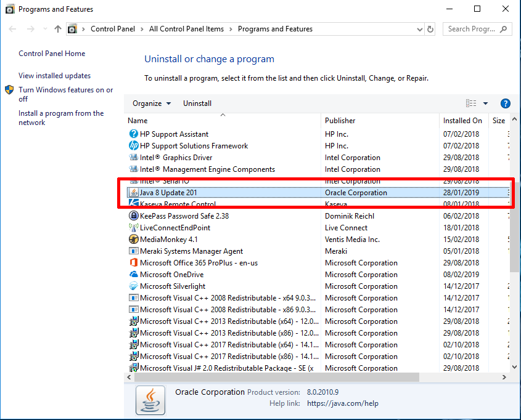Click icon of Visual C++ 2017 (x64) Redistributable
Viewport: 521px width, 420px height.
click(x=133, y=345)
